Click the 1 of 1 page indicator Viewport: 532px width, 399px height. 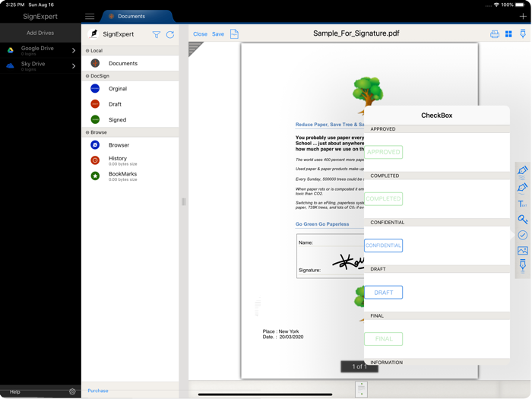(x=359, y=366)
